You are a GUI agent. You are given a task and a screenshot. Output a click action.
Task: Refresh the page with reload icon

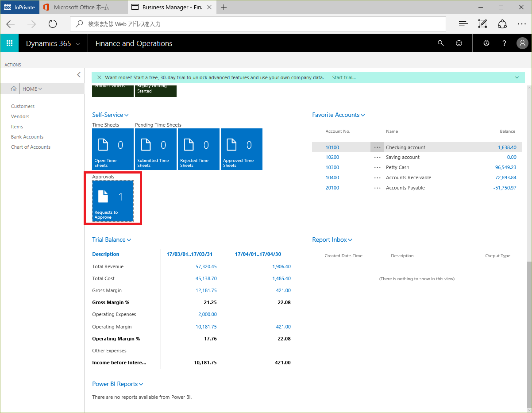click(53, 24)
